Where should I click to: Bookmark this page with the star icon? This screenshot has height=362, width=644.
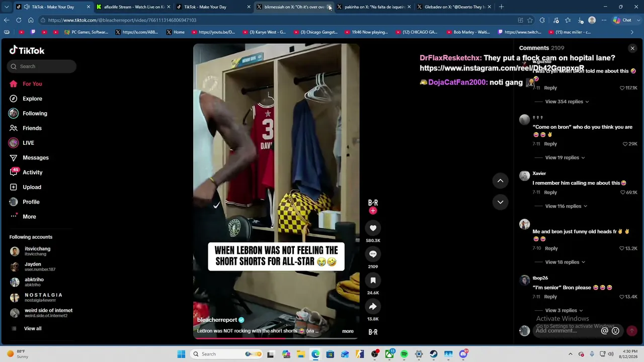tap(530, 20)
